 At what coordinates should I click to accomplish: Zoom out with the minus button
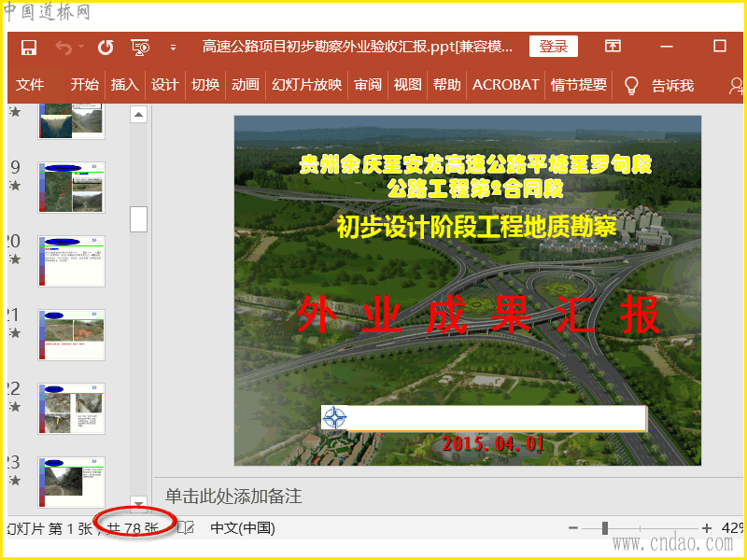coord(573,528)
